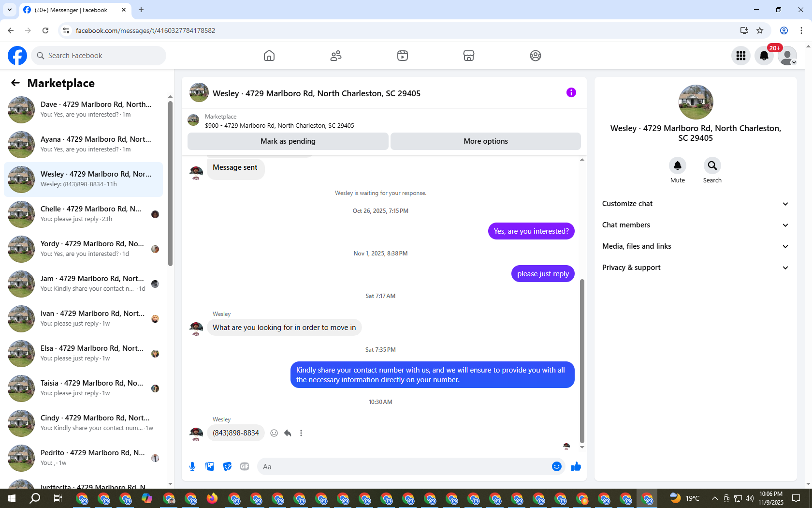Expand Media, files and links section
812x508 pixels.
click(x=696, y=246)
